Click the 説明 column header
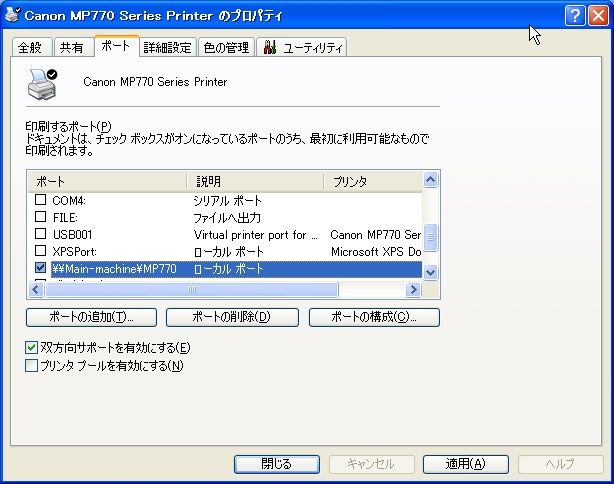Screen dimensions: 614x484 point(255,182)
